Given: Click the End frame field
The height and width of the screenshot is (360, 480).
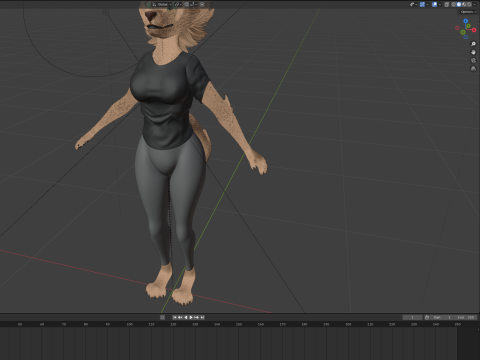Looking at the screenshot, I should pos(465,317).
